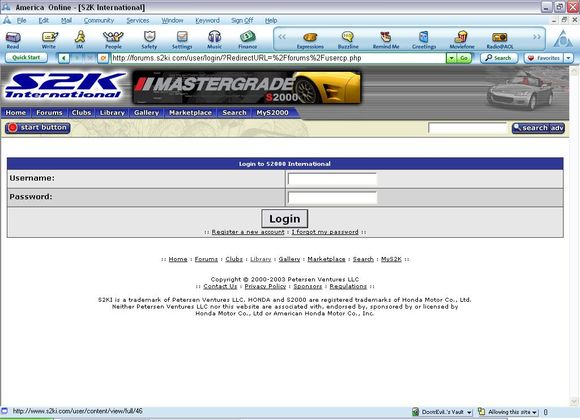Follow the I forgot my password link
The height and width of the screenshot is (420, 580).
click(325, 232)
